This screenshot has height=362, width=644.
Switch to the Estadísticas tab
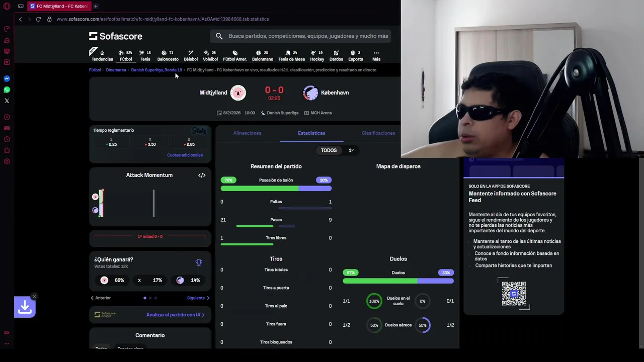pos(311,133)
